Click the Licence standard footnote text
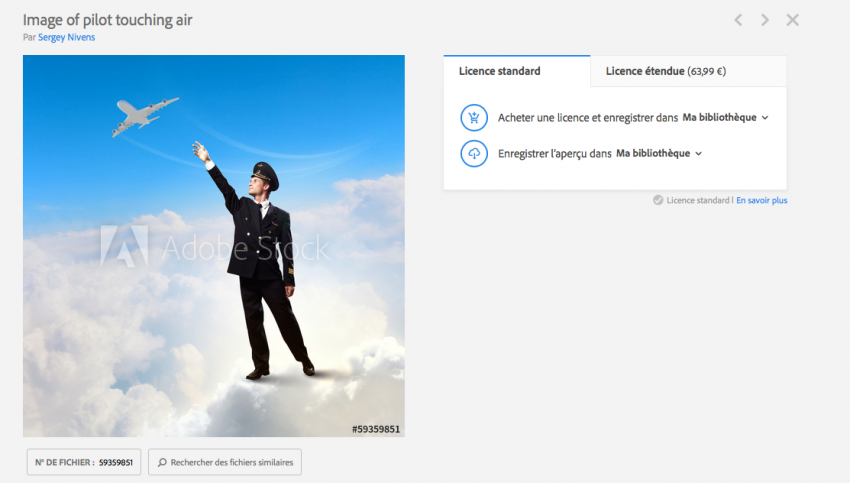 [698, 201]
